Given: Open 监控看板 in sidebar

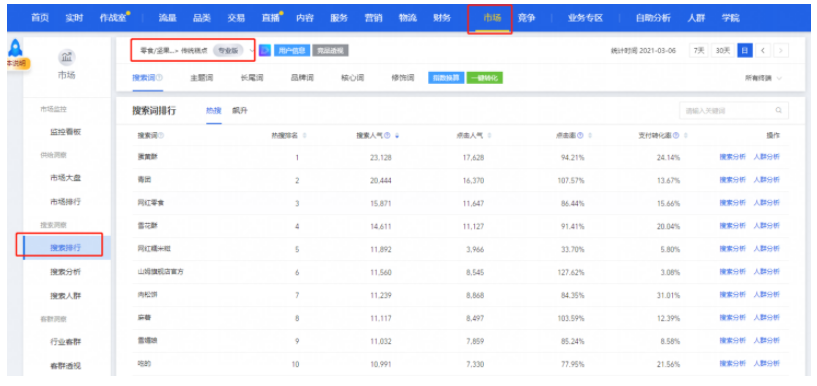Looking at the screenshot, I should pos(66,132).
